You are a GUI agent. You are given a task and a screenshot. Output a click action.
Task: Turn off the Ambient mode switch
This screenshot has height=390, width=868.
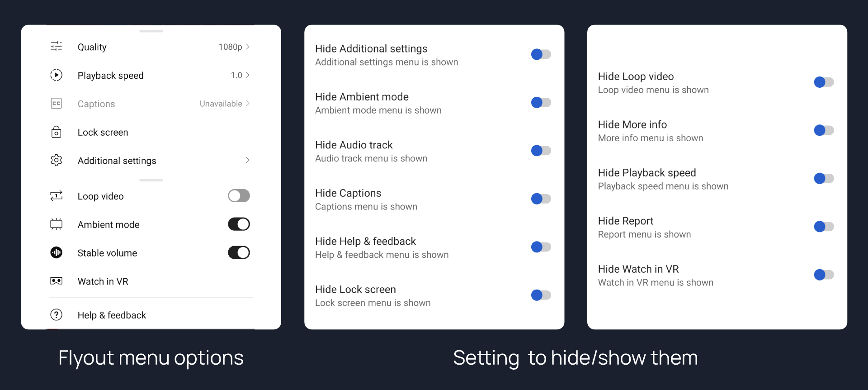239,224
